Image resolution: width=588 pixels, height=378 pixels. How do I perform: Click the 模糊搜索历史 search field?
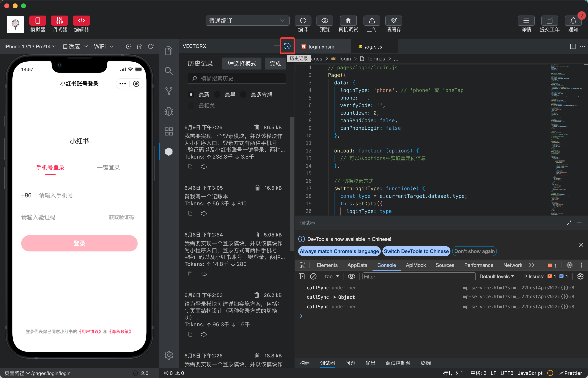(x=237, y=79)
